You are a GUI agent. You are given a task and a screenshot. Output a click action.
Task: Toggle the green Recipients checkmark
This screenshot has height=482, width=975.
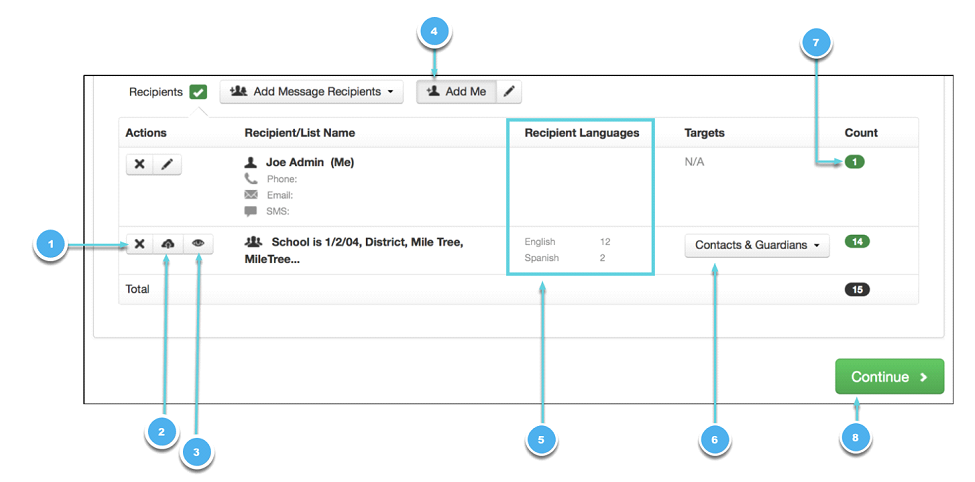(x=198, y=92)
